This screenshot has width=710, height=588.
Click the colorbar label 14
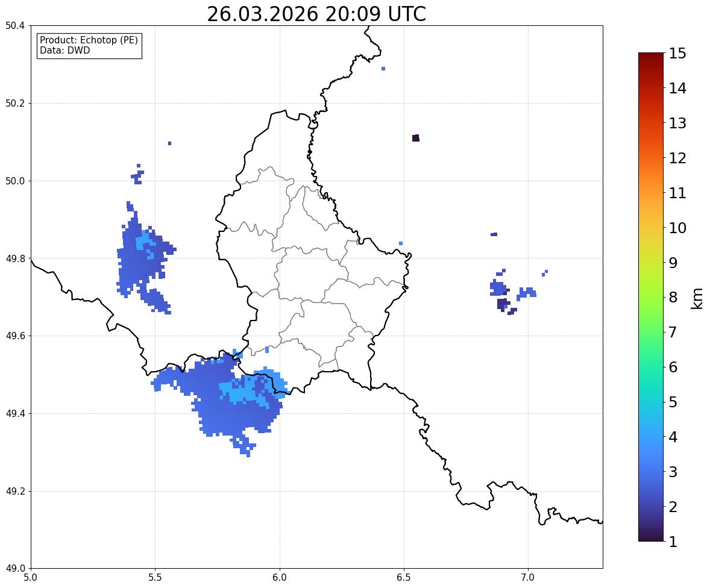click(x=677, y=89)
